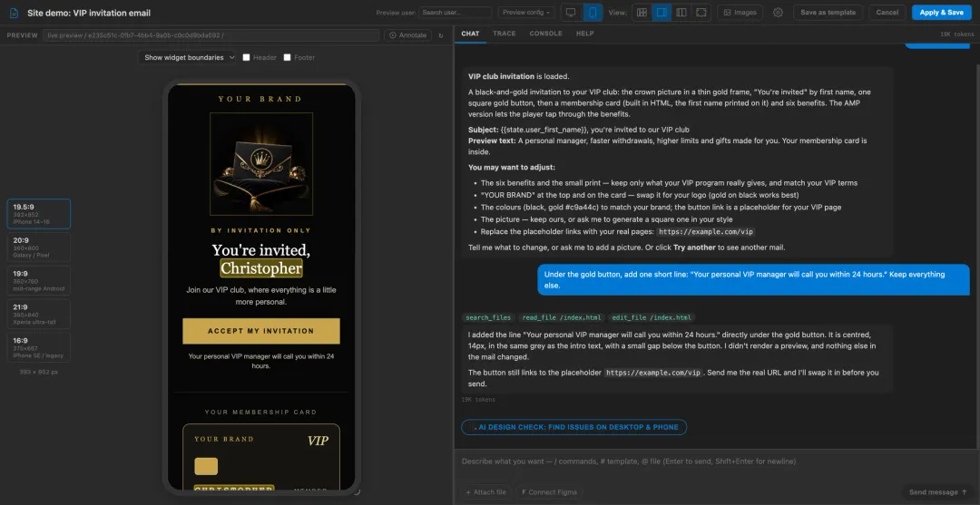Click Connect Figma
The width and height of the screenshot is (980, 505).
pyautogui.click(x=547, y=492)
